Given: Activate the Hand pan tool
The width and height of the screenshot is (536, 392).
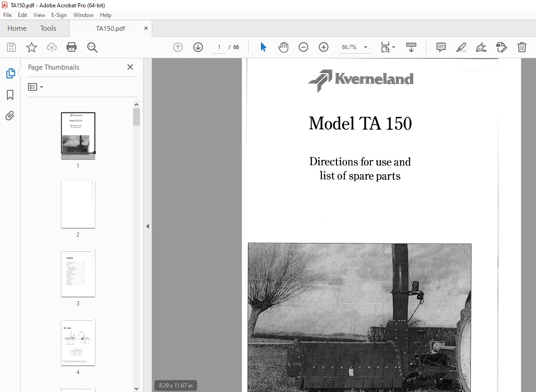Looking at the screenshot, I should coord(283,47).
